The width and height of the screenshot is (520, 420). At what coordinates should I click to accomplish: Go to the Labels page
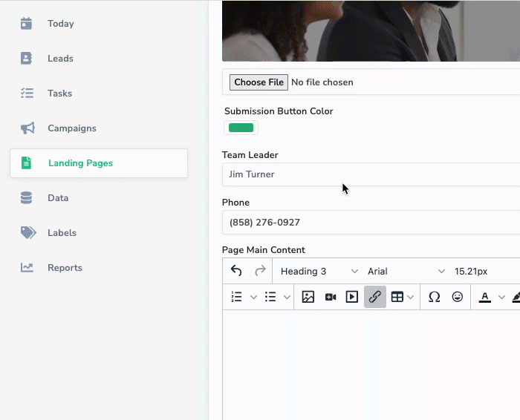click(x=62, y=232)
